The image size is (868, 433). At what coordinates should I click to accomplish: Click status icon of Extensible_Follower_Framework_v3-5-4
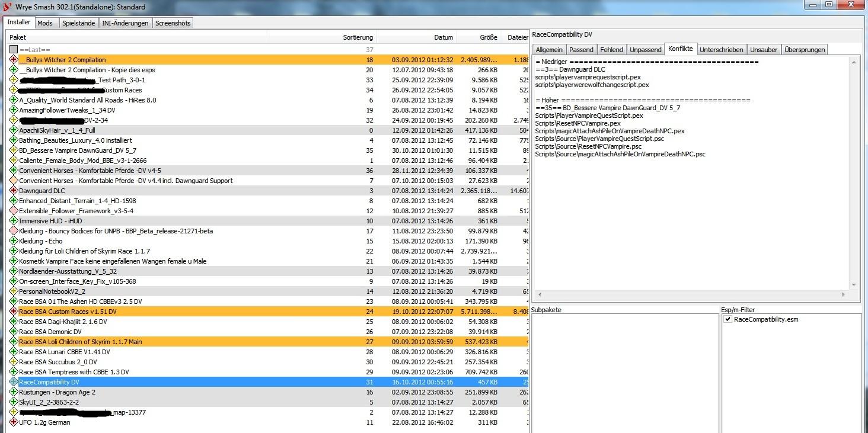coord(14,211)
